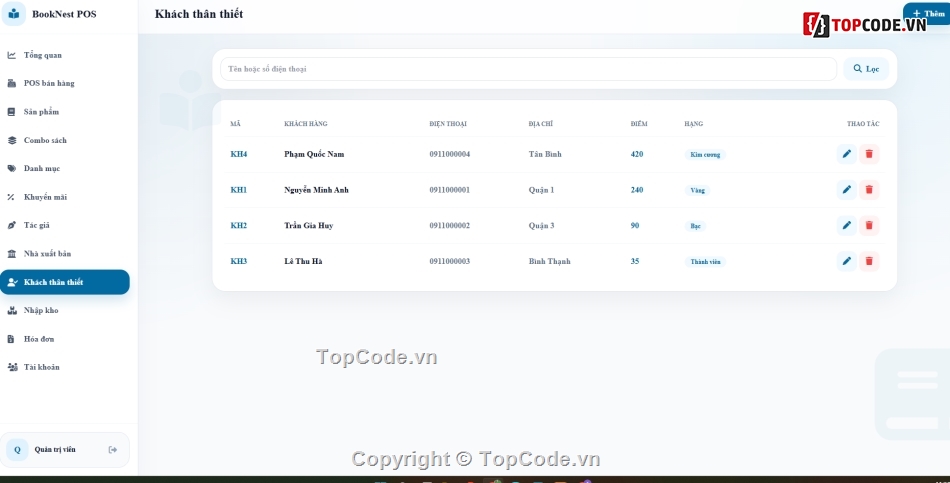Open customer code KH4 link
The image size is (950, 483).
[x=239, y=154]
